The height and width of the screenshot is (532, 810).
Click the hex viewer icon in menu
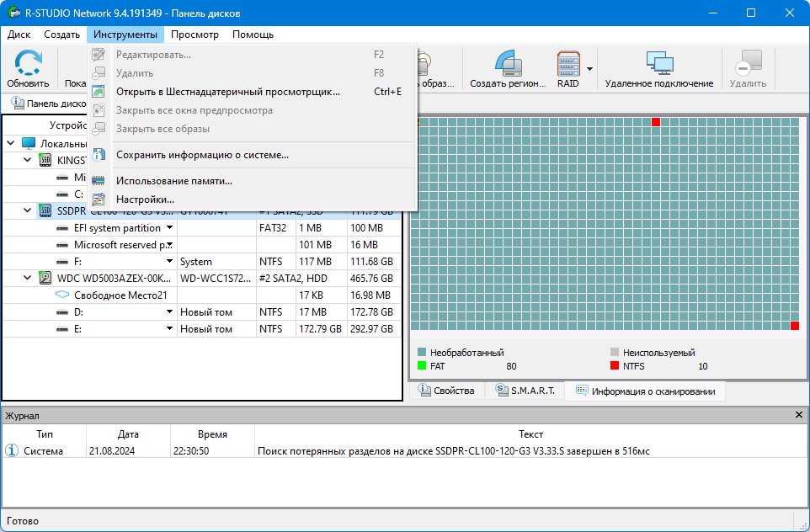point(99,92)
